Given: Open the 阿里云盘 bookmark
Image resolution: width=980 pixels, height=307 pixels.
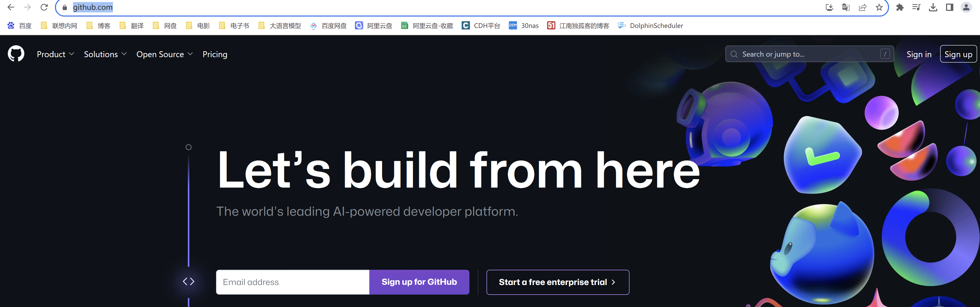Looking at the screenshot, I should [x=374, y=25].
